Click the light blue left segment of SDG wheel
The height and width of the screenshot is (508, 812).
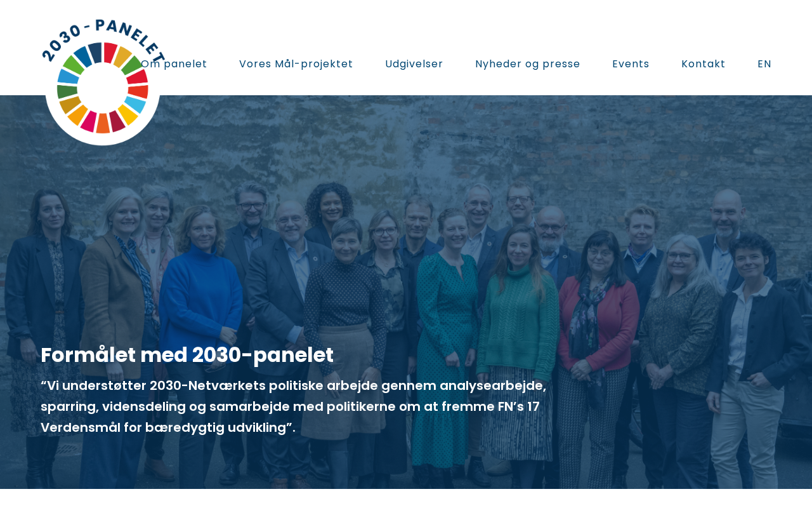coord(67,76)
